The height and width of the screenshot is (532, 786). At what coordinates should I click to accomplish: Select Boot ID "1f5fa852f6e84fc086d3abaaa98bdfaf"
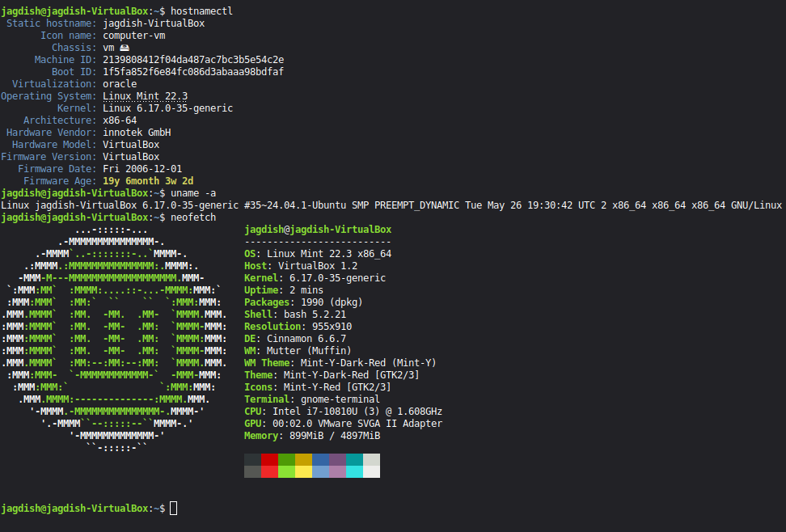pyautogui.click(x=193, y=72)
